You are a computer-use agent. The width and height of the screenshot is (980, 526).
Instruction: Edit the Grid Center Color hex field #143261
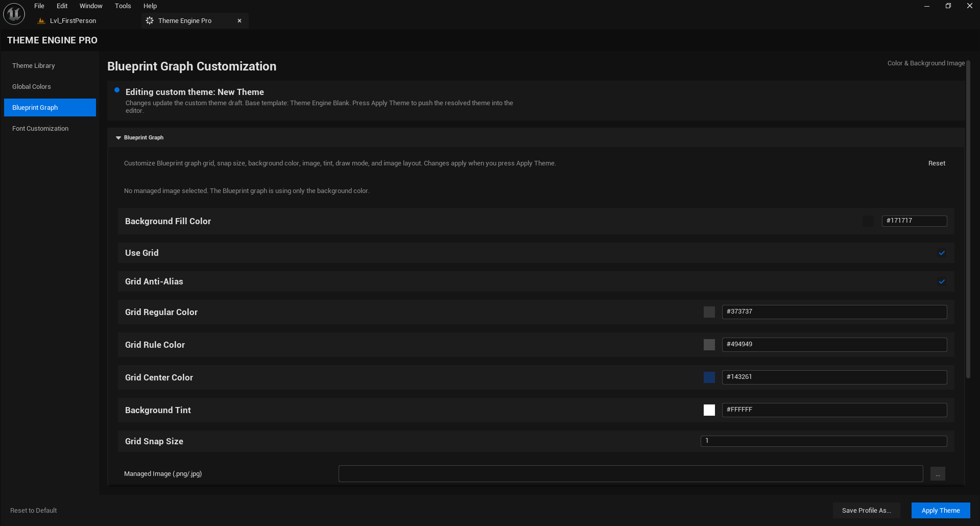tap(834, 377)
